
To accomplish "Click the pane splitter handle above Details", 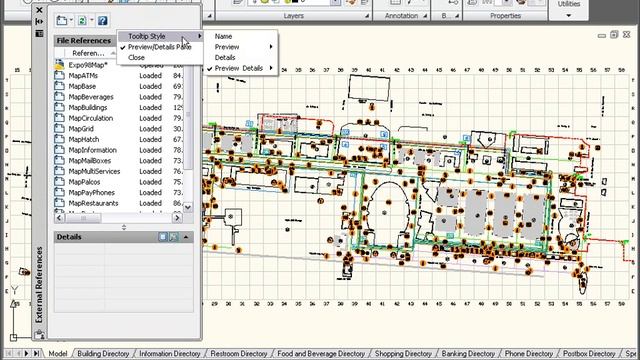I will click(124, 227).
